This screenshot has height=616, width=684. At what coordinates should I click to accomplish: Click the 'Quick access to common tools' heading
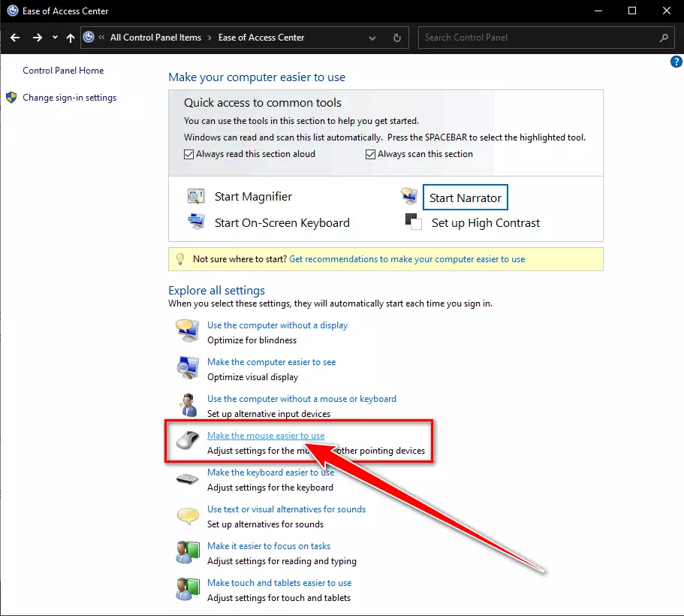pyautogui.click(x=263, y=103)
